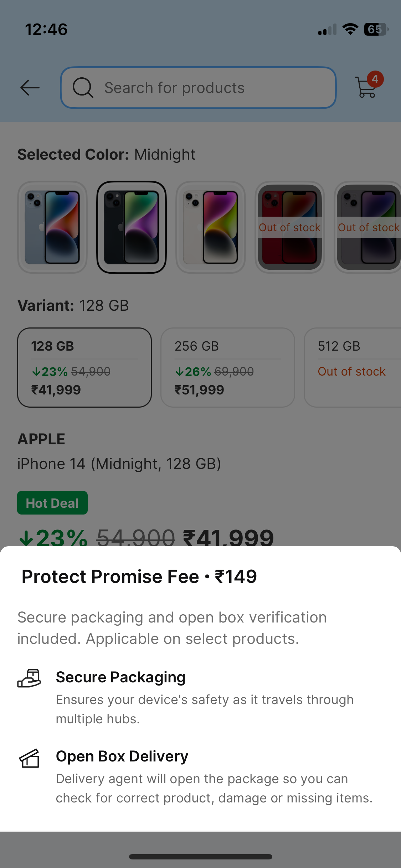Tap the back arrow icon
The width and height of the screenshot is (401, 868).
click(30, 88)
